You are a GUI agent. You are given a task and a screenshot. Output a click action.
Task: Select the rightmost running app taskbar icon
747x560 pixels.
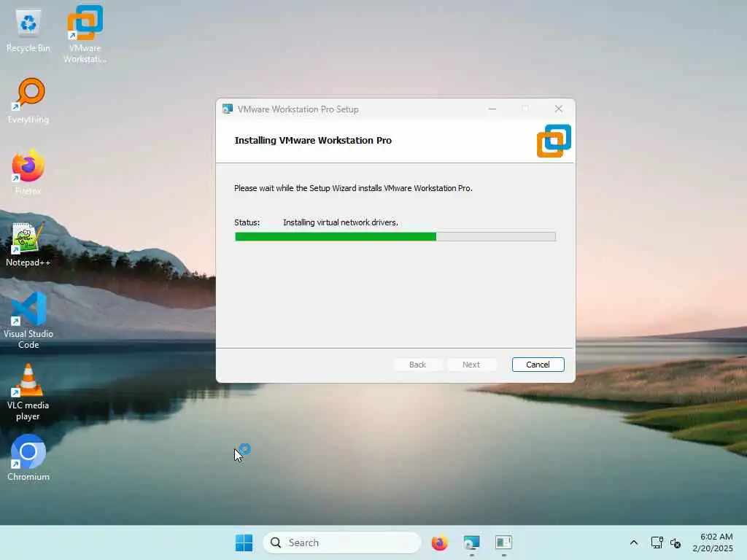[x=503, y=542]
